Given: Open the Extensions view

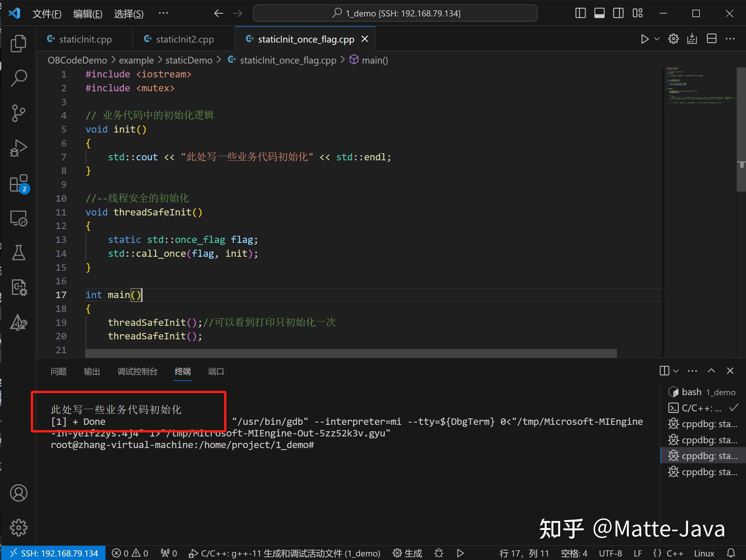Looking at the screenshot, I should point(18,184).
